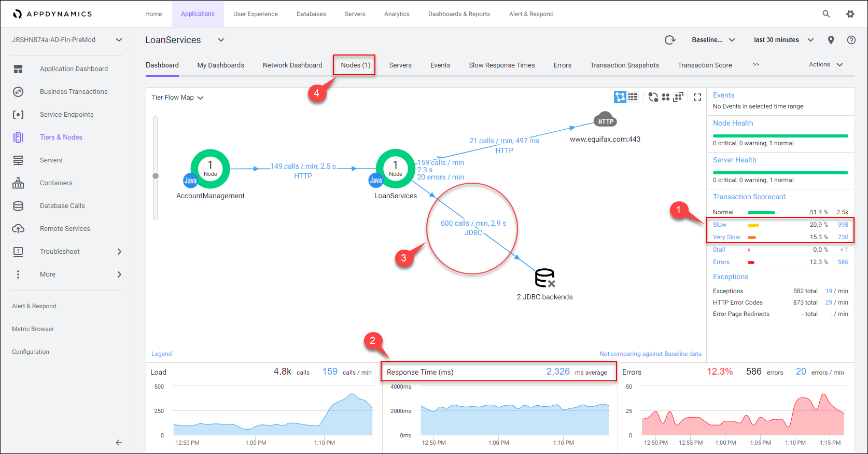Click the Legend link
Screen dimensions: 868x454
[161, 354]
